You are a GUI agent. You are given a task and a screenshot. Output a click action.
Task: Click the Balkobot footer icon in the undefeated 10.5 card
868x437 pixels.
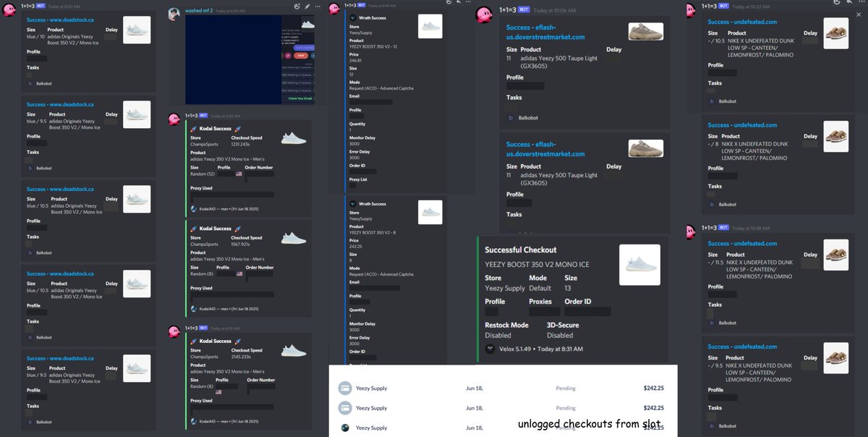pyautogui.click(x=712, y=101)
